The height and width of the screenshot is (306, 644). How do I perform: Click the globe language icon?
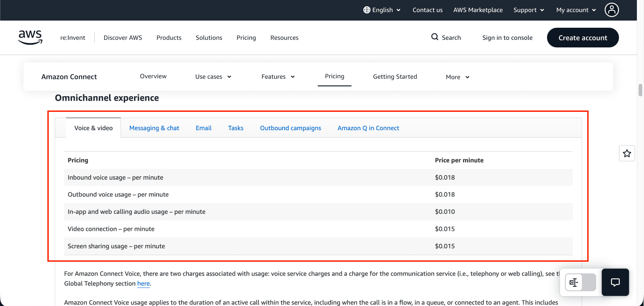tap(367, 10)
